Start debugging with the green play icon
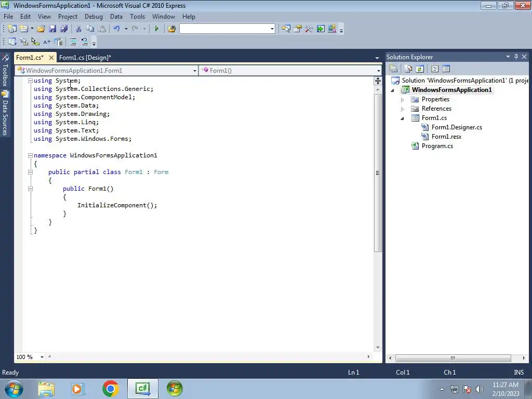 coord(156,29)
